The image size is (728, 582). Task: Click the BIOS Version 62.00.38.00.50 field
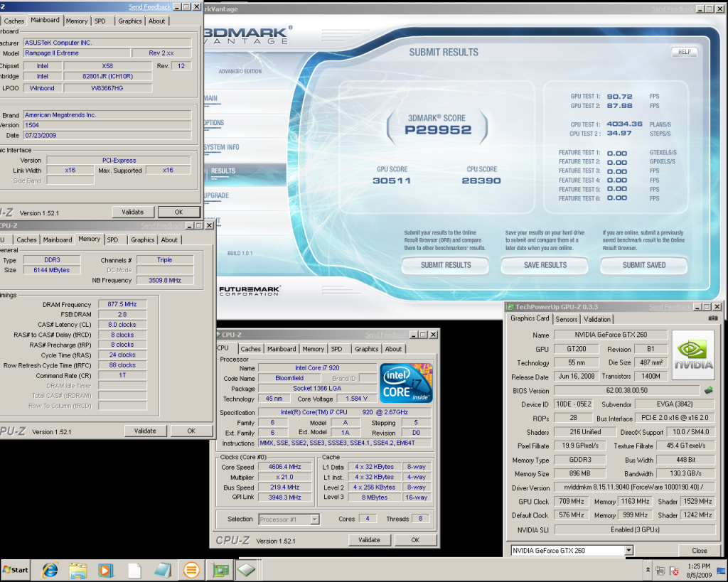click(626, 390)
